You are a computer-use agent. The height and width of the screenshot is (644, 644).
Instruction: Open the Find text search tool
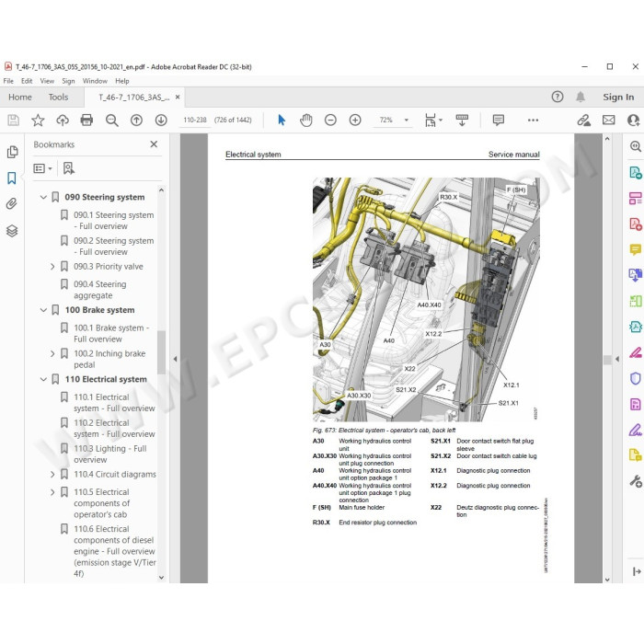coord(111,120)
